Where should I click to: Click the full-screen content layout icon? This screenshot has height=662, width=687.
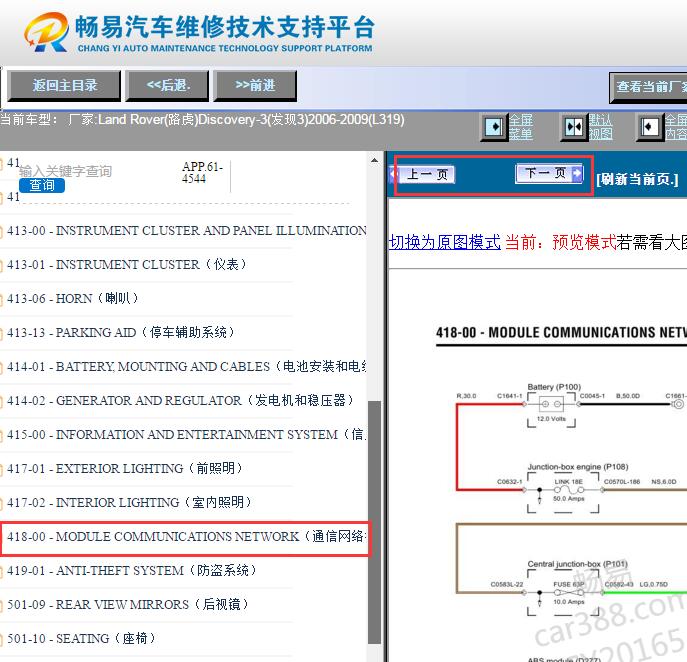click(650, 127)
